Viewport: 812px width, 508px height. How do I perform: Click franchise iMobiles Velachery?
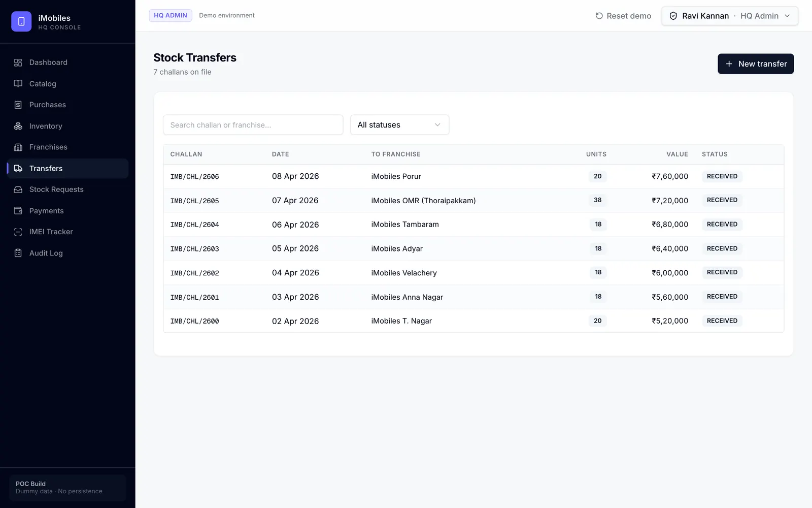404,273
